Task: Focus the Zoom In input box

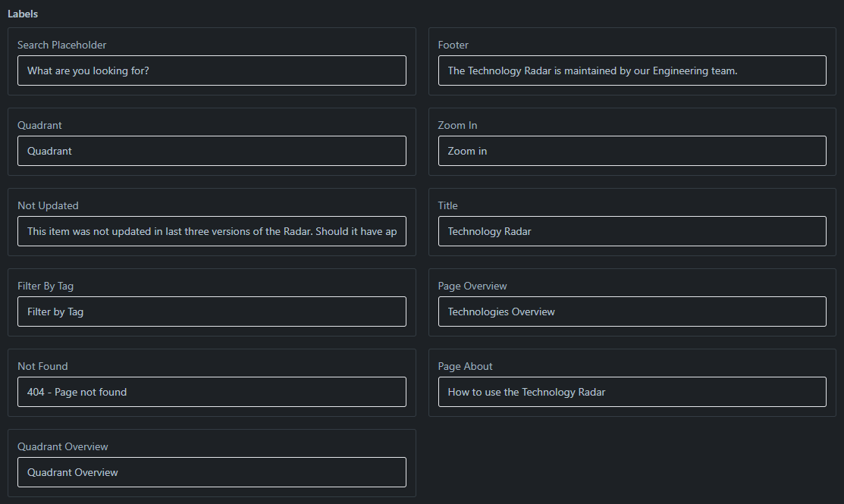Action: 632,151
